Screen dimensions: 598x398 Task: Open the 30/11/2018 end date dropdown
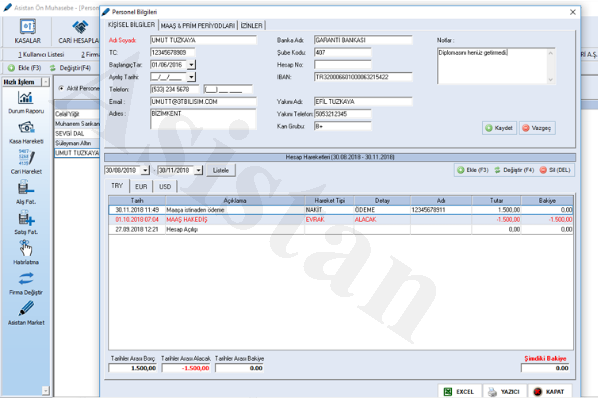198,170
